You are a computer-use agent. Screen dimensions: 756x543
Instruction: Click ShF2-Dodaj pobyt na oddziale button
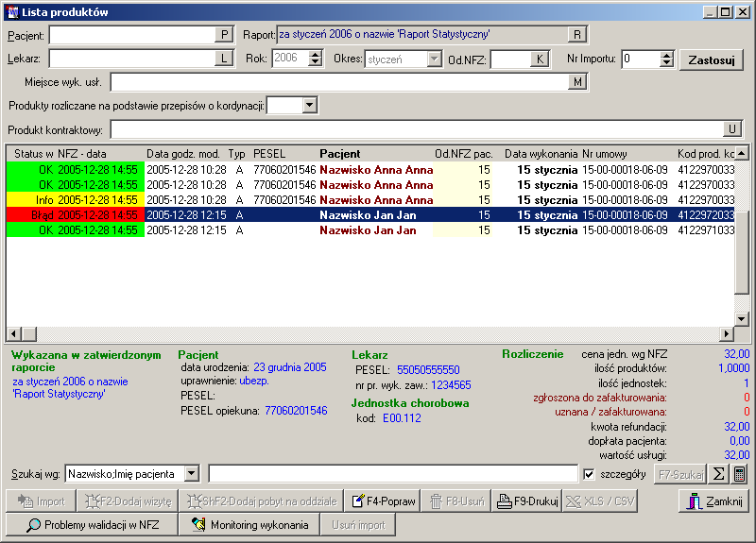pos(262,501)
